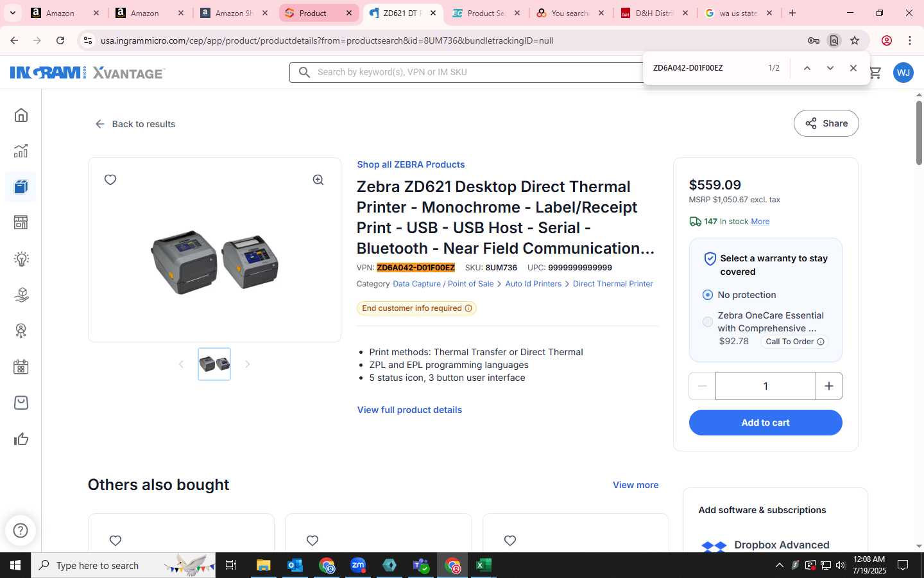The width and height of the screenshot is (924, 578).
Task: Click the help question mark icon
Action: 21,530
